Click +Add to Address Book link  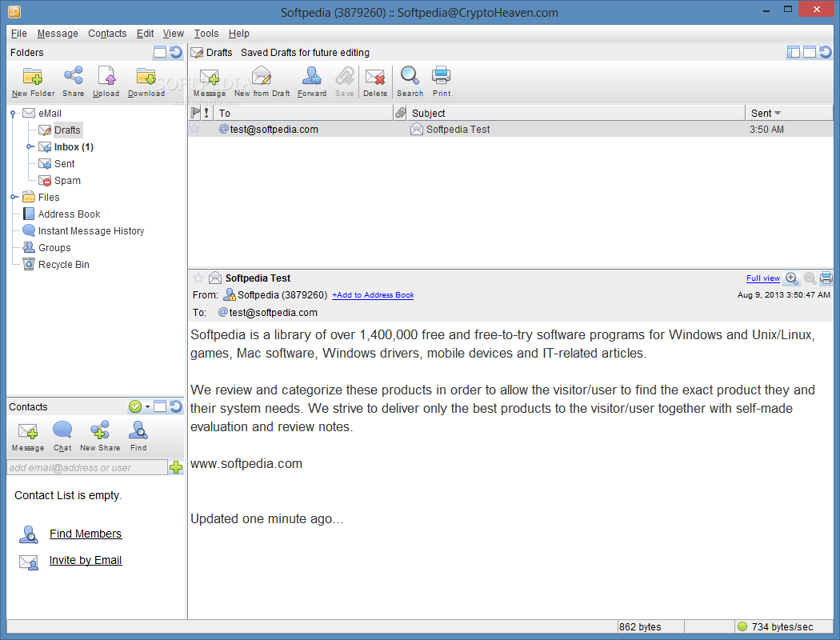(x=373, y=295)
